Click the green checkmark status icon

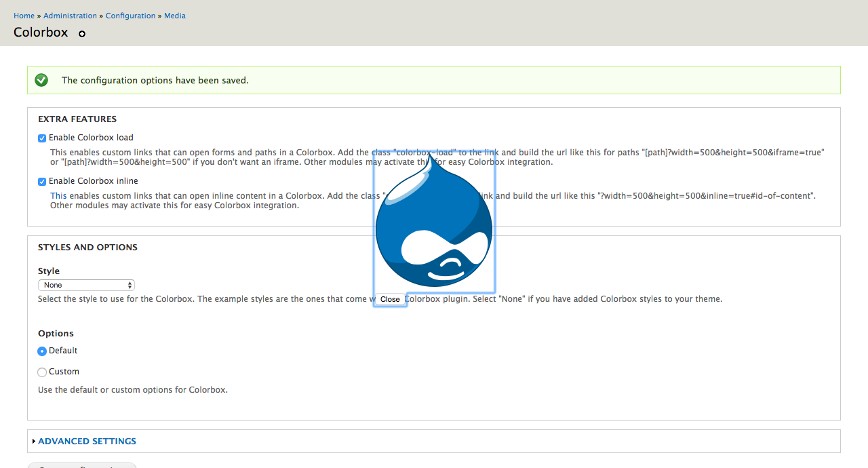[x=41, y=80]
